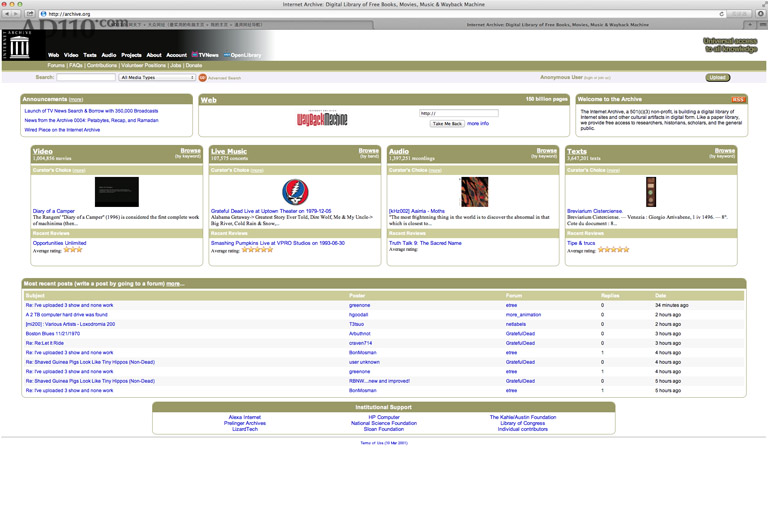768x511 pixels.
Task: Click the Audio section heading
Action: click(x=399, y=151)
